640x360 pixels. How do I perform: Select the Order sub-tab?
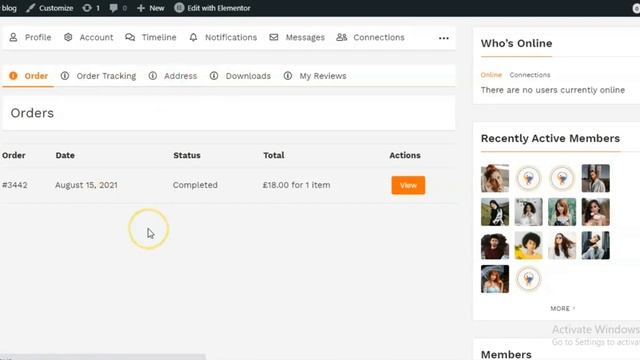click(29, 76)
